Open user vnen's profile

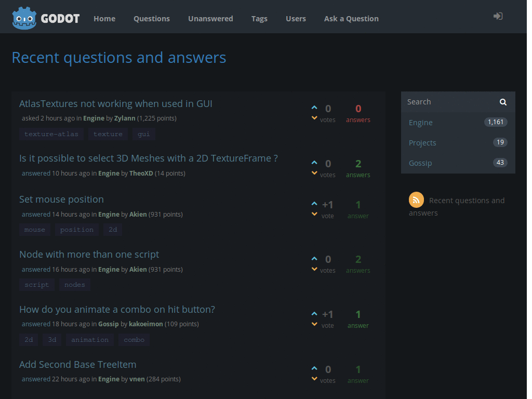(137, 379)
